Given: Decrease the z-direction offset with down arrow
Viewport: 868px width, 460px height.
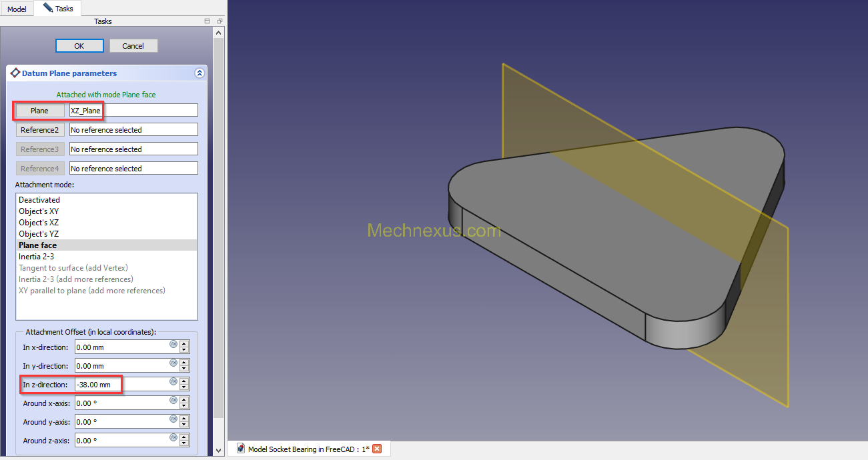Looking at the screenshot, I should tap(184, 388).
